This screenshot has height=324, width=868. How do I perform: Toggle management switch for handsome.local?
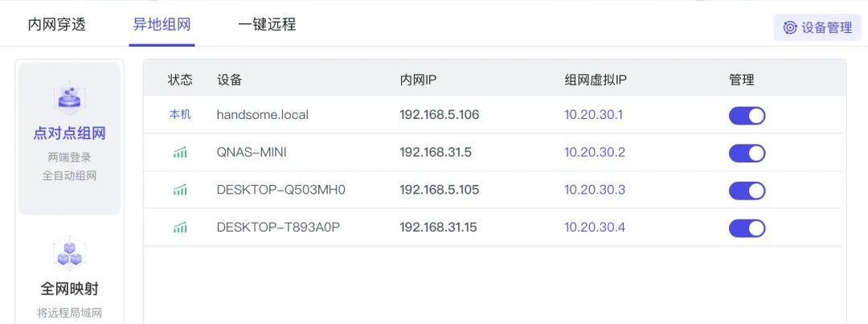747,115
